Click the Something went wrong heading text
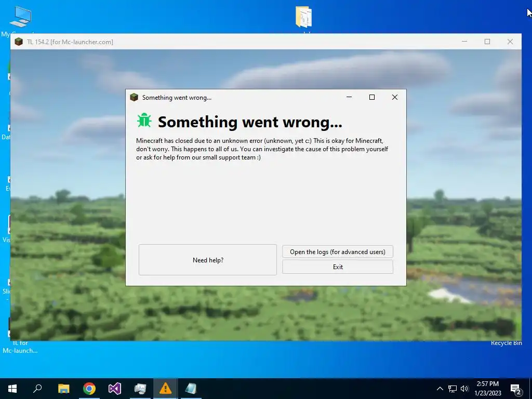This screenshot has height=399, width=532. tap(250, 122)
